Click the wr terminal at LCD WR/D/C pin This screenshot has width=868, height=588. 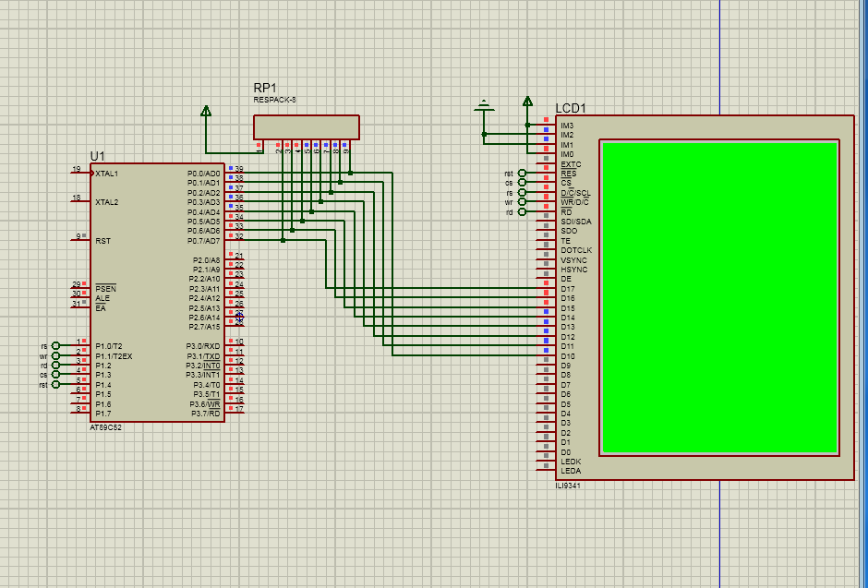[522, 202]
